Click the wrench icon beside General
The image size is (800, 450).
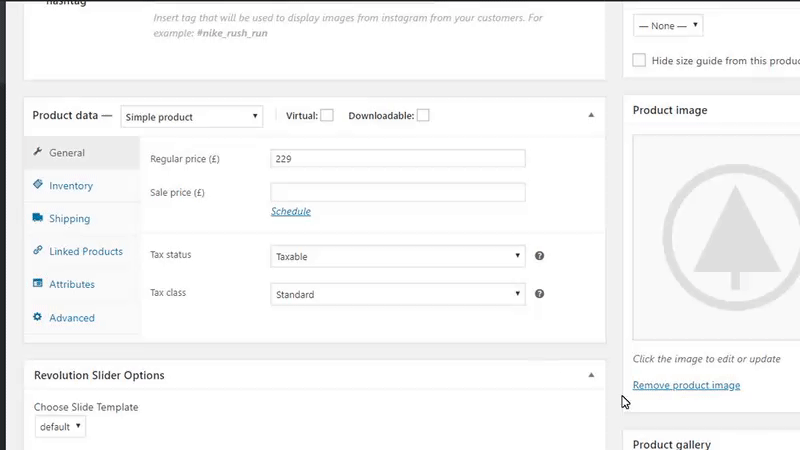click(38, 152)
